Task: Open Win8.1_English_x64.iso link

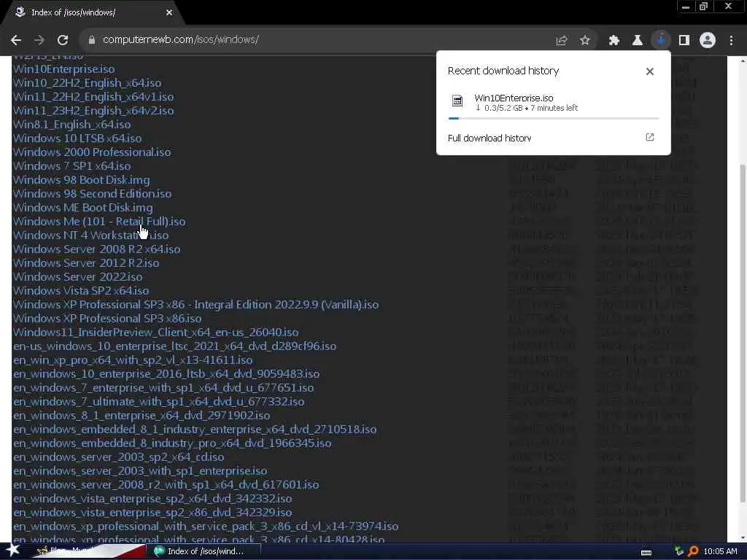Action: tap(72, 124)
